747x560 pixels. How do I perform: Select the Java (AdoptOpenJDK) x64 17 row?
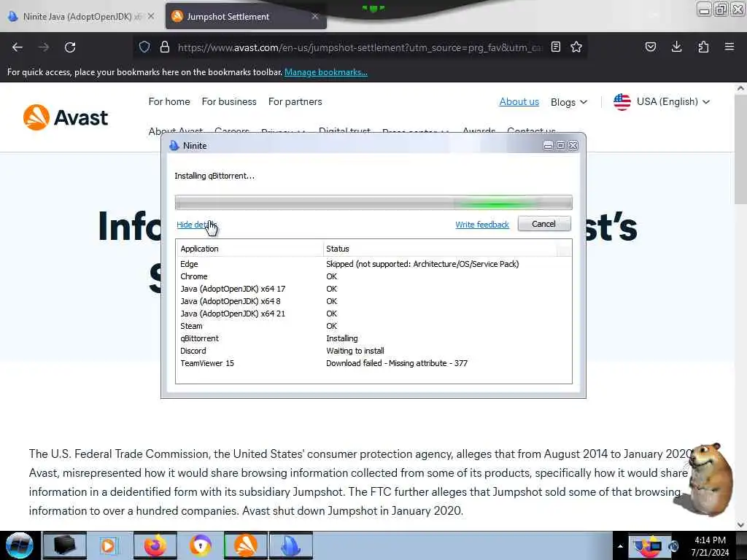[x=373, y=289]
